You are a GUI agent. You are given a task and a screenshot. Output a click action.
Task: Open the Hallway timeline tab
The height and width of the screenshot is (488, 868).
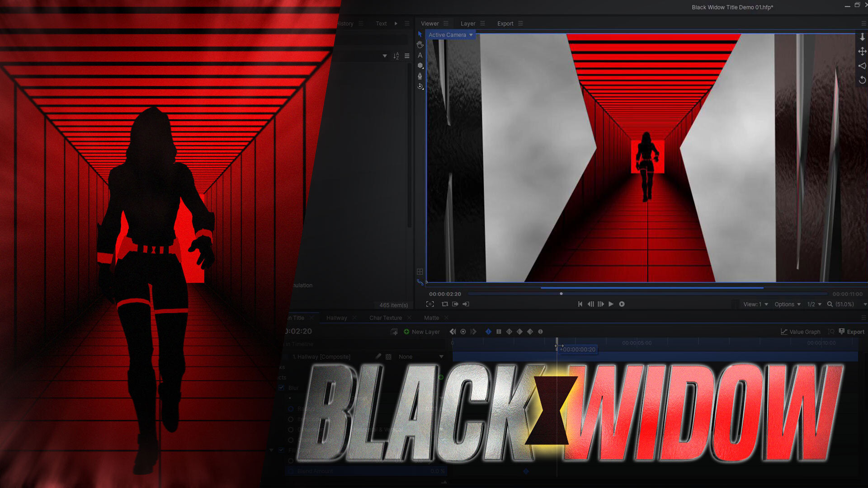337,318
